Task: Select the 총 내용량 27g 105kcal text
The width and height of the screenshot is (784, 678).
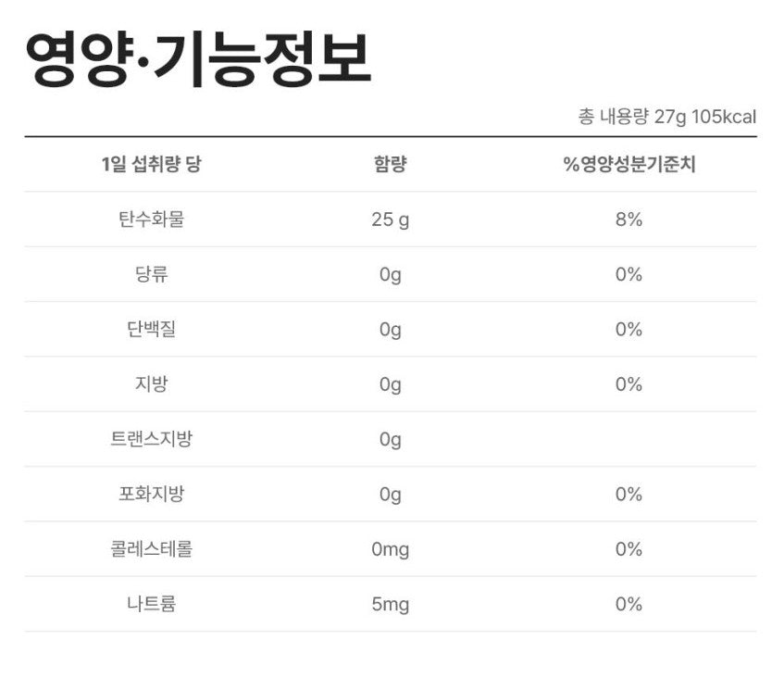Action: click(x=666, y=118)
